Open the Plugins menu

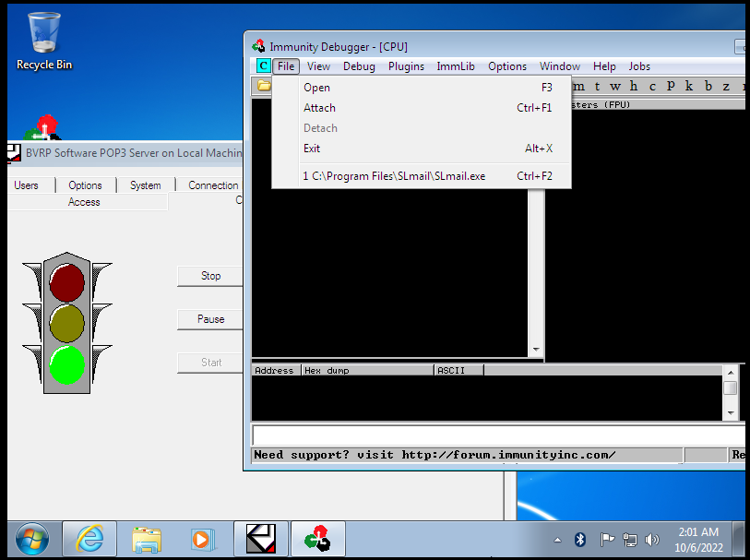click(406, 66)
